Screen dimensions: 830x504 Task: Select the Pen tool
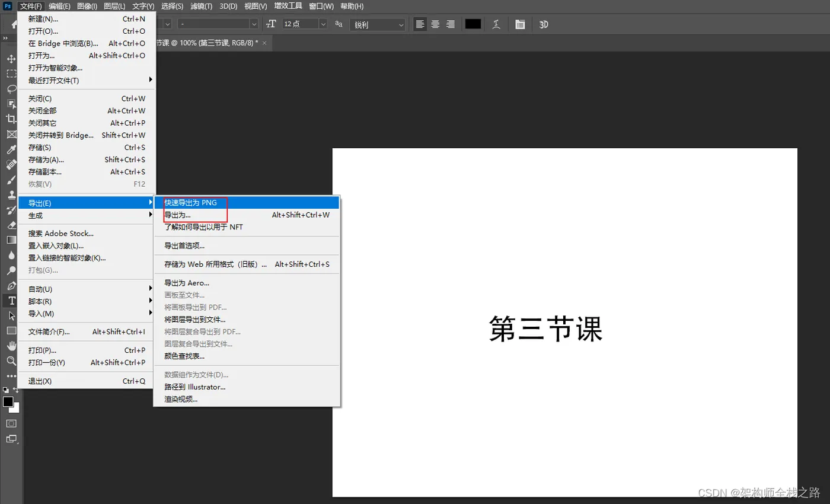pos(11,285)
